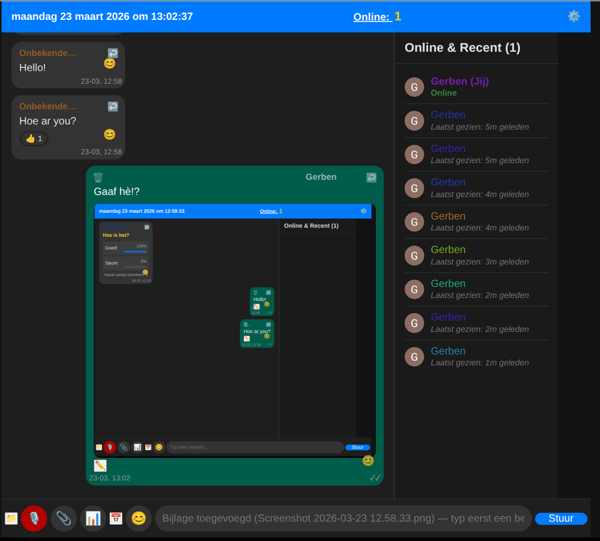This screenshot has height=541, width=600.
Task: Click the double checkmark read receipt
Action: pyautogui.click(x=375, y=477)
